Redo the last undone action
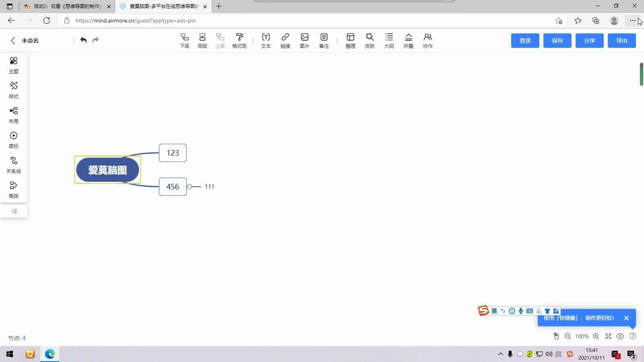The height and width of the screenshot is (362, 644). point(95,40)
